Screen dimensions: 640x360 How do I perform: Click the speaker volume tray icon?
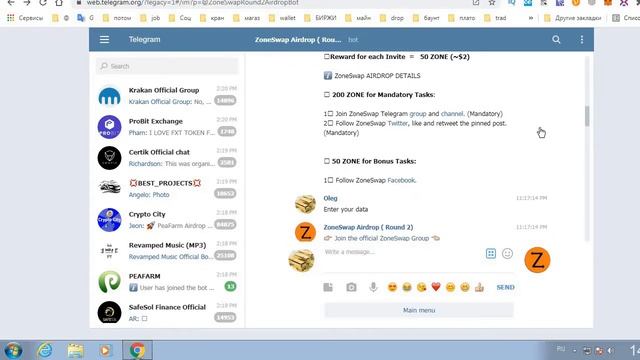point(610,351)
